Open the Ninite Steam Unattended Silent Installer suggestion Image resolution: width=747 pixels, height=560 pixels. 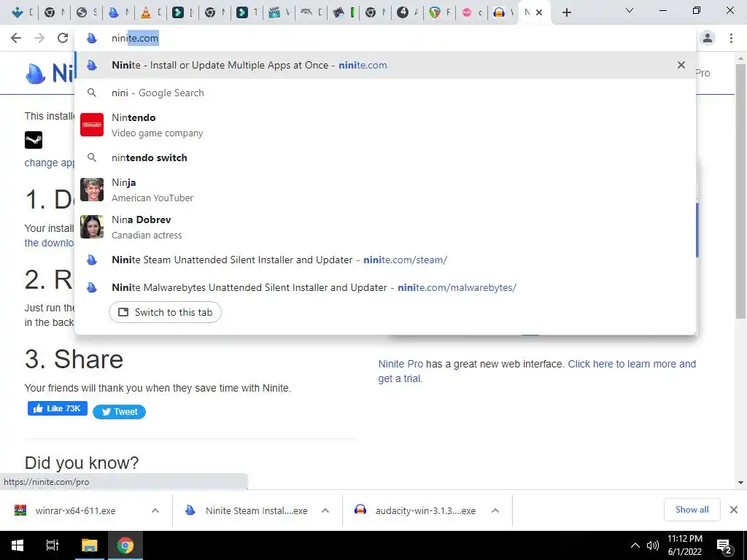(x=385, y=260)
